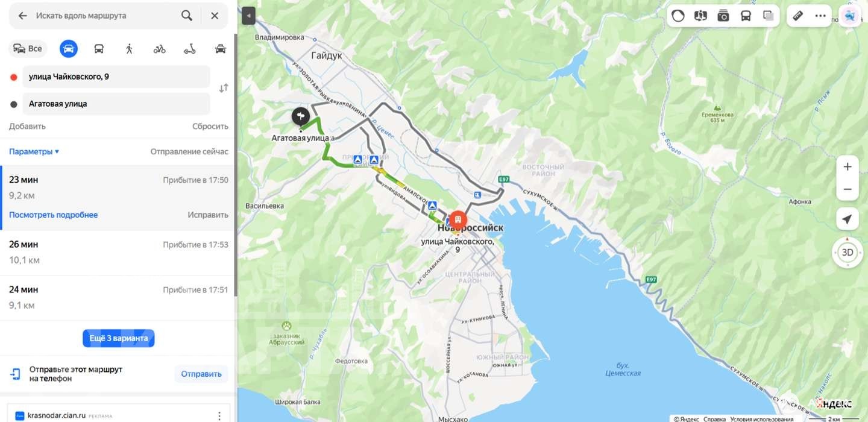Pick the scooter route mode
Image resolution: width=868 pixels, height=422 pixels.
pos(190,49)
